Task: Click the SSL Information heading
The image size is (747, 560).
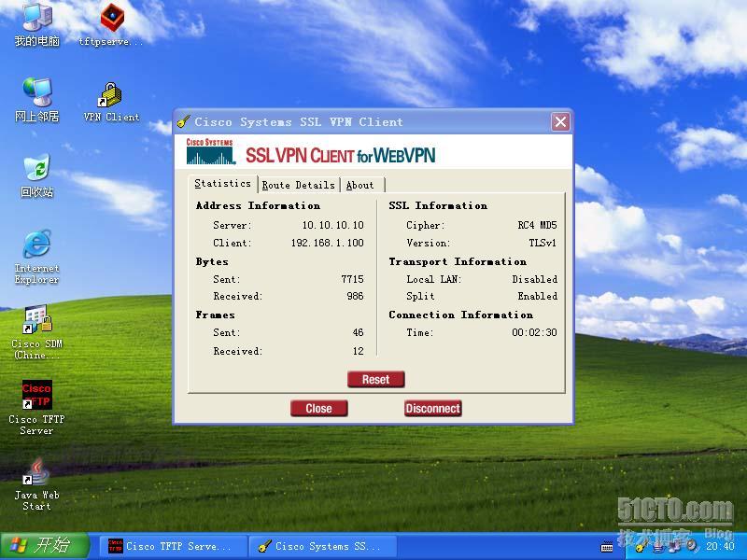Action: click(x=438, y=205)
